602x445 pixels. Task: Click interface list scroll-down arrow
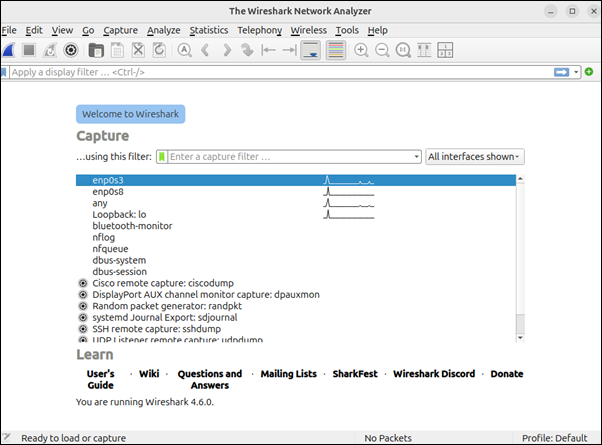click(520, 338)
